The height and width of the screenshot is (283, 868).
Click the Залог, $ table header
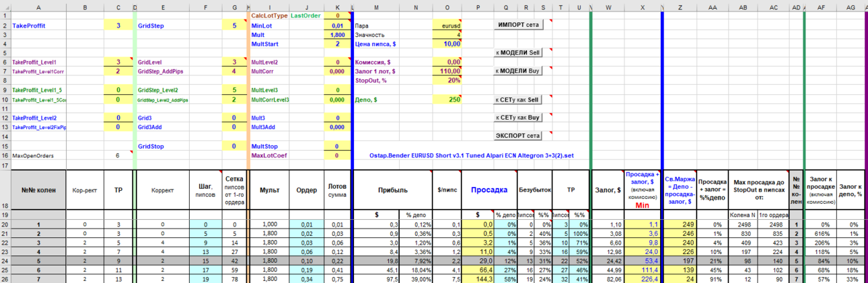(x=608, y=190)
